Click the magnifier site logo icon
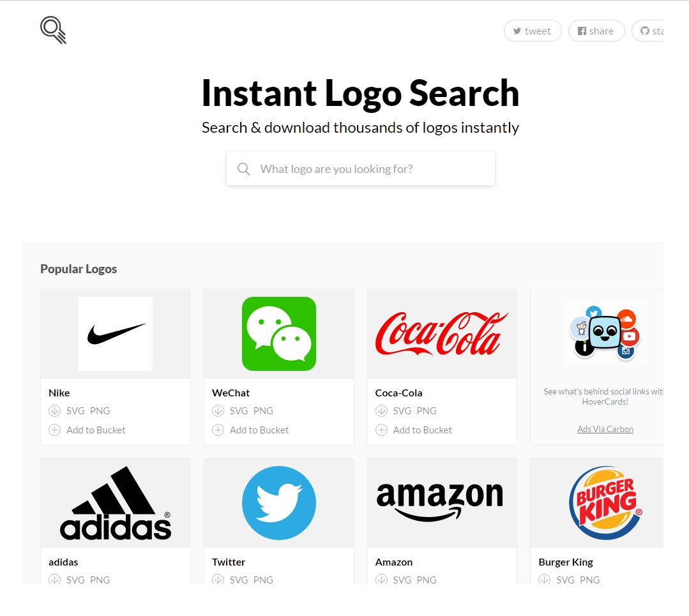 coord(53,30)
